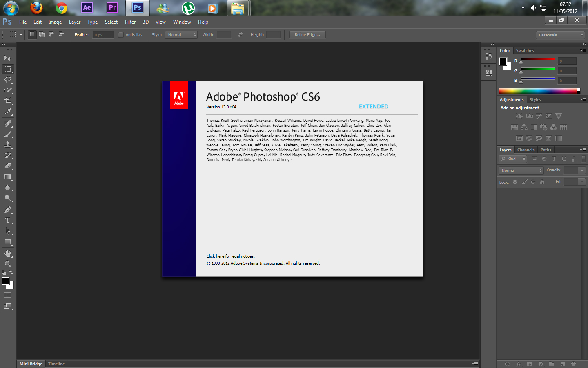Viewport: 588px width, 368px height.
Task: Open Firefox from the Windows taskbar
Action: coord(37,8)
